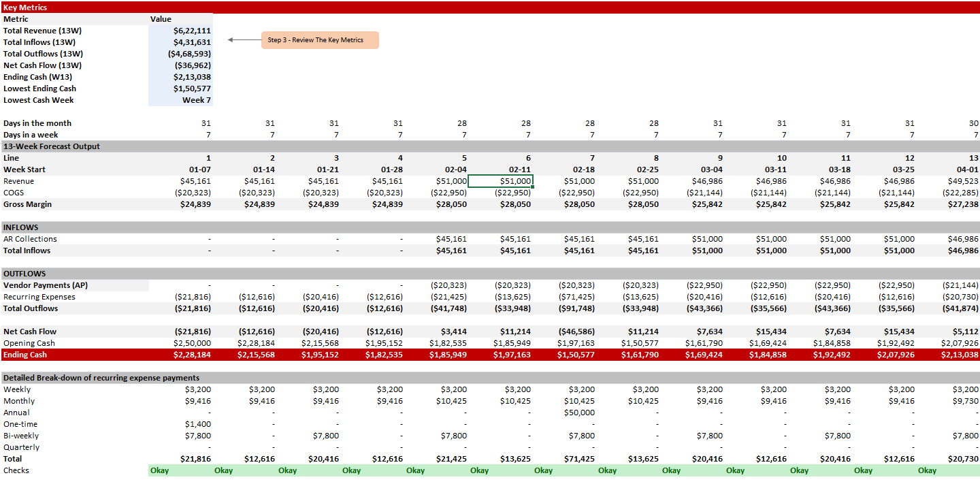
Task: Select Lowest Ending Cash value in Key Metrics
Action: click(x=192, y=88)
